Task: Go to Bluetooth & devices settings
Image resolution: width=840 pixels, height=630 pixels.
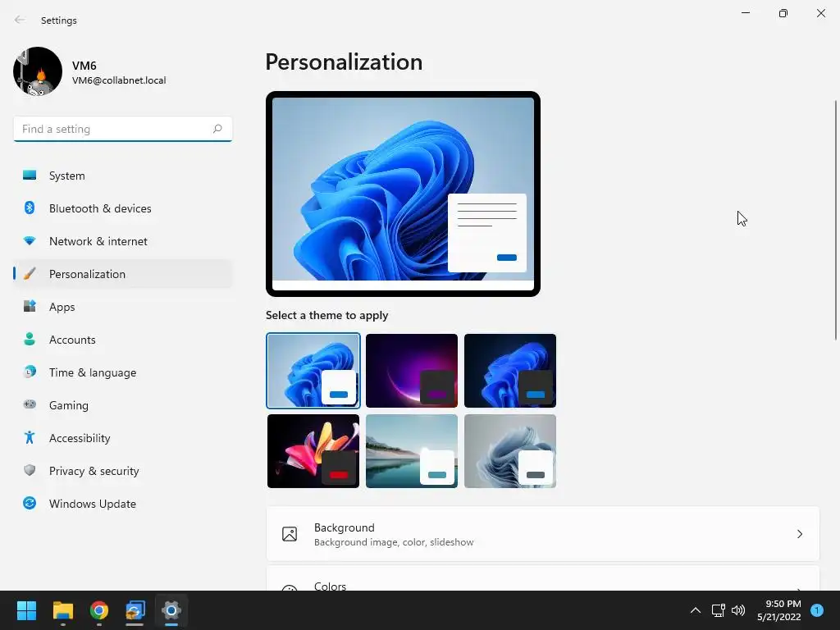Action: [x=123, y=208]
